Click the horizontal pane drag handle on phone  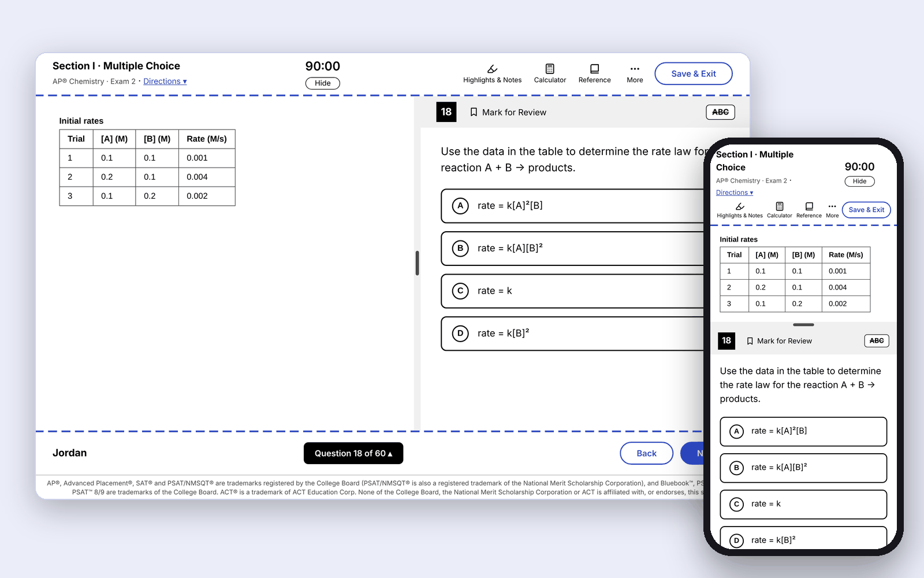(803, 325)
